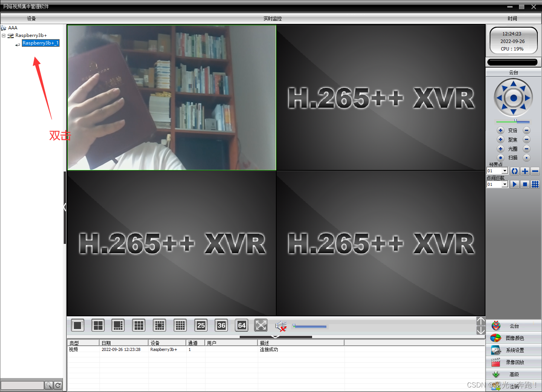The height and width of the screenshot is (392, 542).
Task: Click 日期 log column header
Action: point(124,343)
